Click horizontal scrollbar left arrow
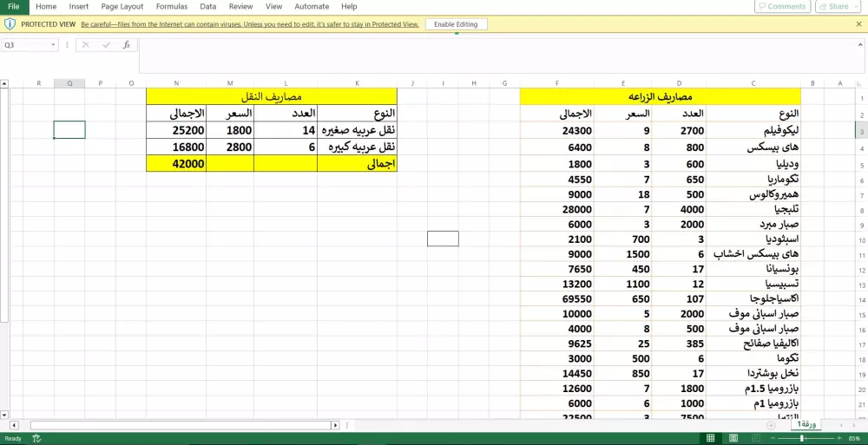 [15, 425]
